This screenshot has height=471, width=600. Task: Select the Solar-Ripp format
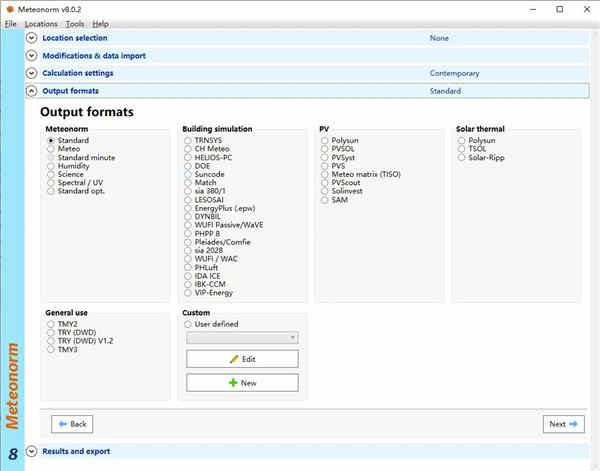(x=481, y=158)
